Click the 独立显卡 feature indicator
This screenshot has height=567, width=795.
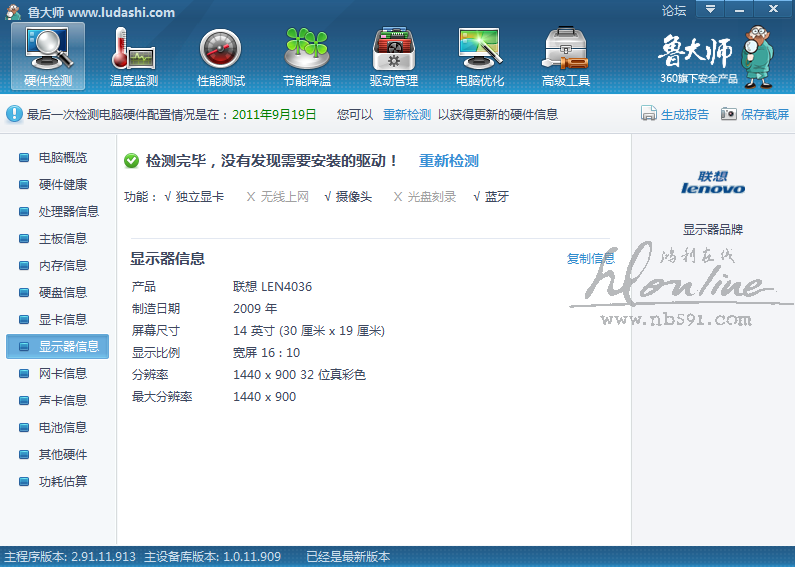[194, 197]
